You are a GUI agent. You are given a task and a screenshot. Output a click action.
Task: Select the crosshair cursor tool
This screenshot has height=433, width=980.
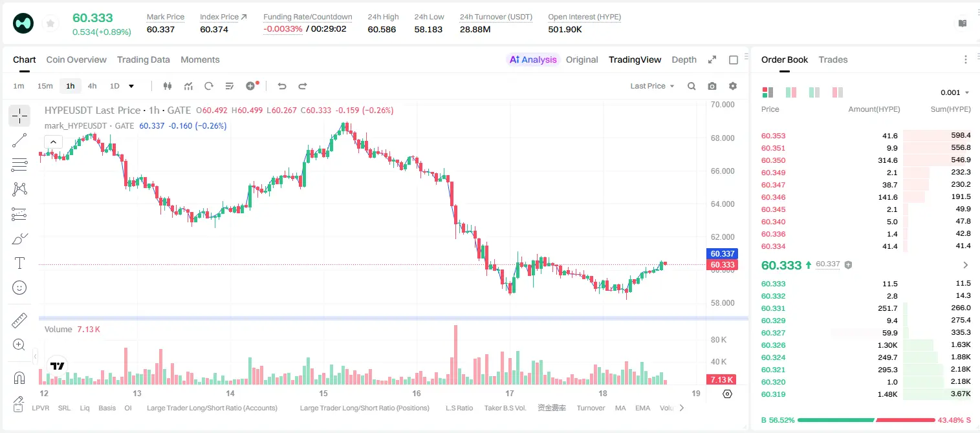19,116
